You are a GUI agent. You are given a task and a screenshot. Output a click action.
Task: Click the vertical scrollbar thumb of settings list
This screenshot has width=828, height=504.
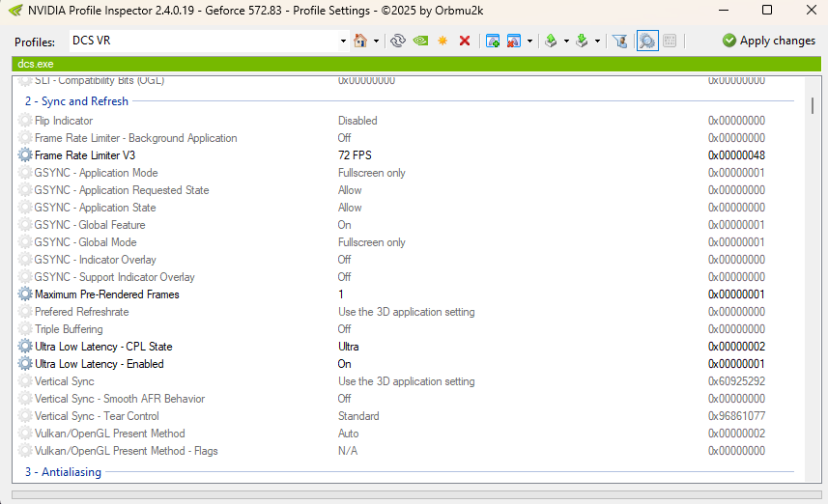pyautogui.click(x=813, y=105)
